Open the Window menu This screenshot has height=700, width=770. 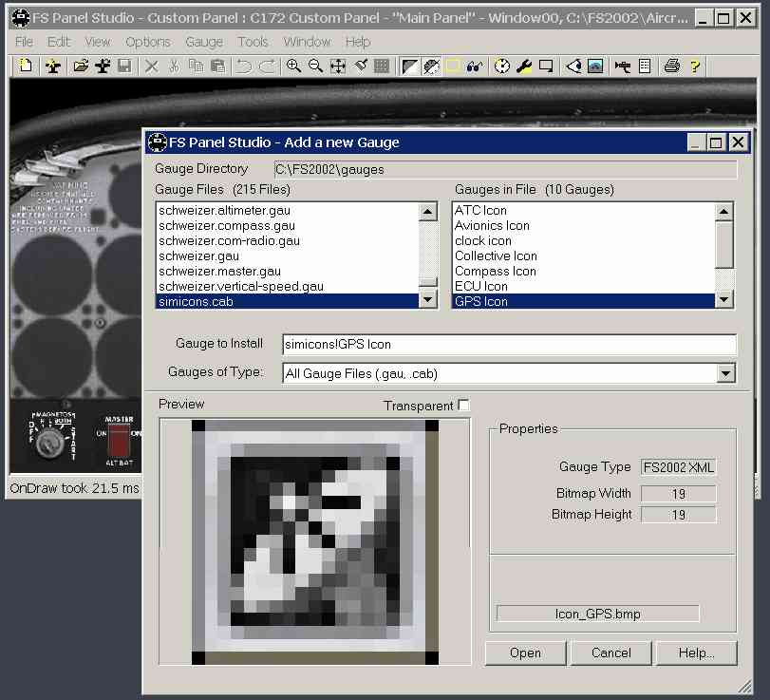(x=308, y=42)
